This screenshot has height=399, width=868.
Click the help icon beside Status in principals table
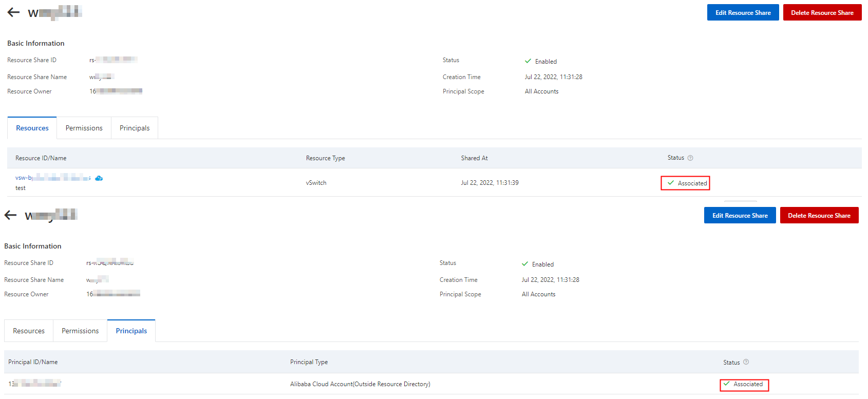point(746,362)
